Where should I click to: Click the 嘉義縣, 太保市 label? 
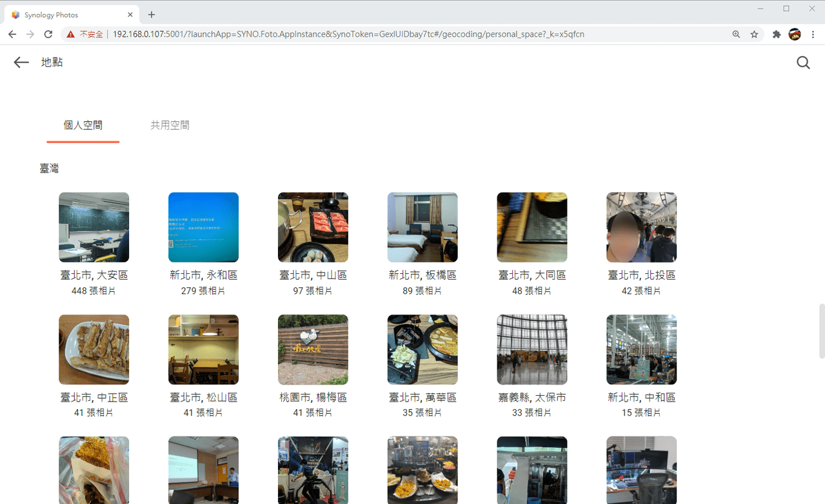tap(532, 398)
